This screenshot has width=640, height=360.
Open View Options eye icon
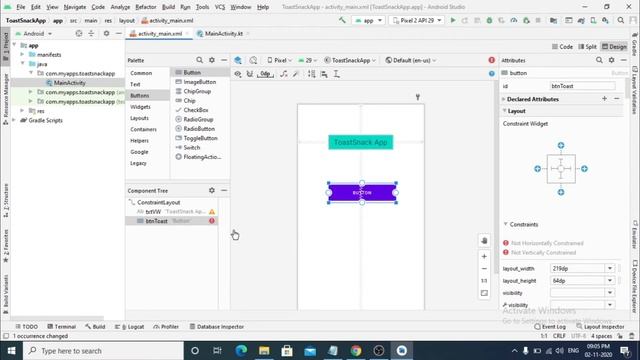(238, 74)
